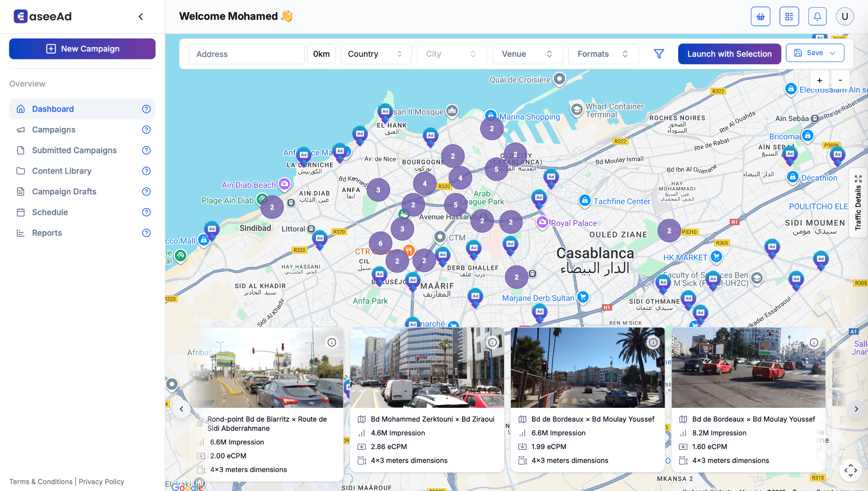Viewport: 868px width, 491px height.
Task: Open Content Library menu item
Action: pyautogui.click(x=61, y=171)
